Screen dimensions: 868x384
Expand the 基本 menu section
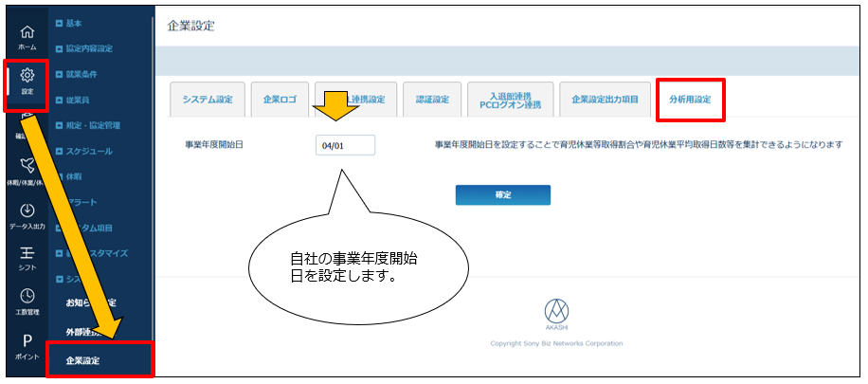(70, 24)
